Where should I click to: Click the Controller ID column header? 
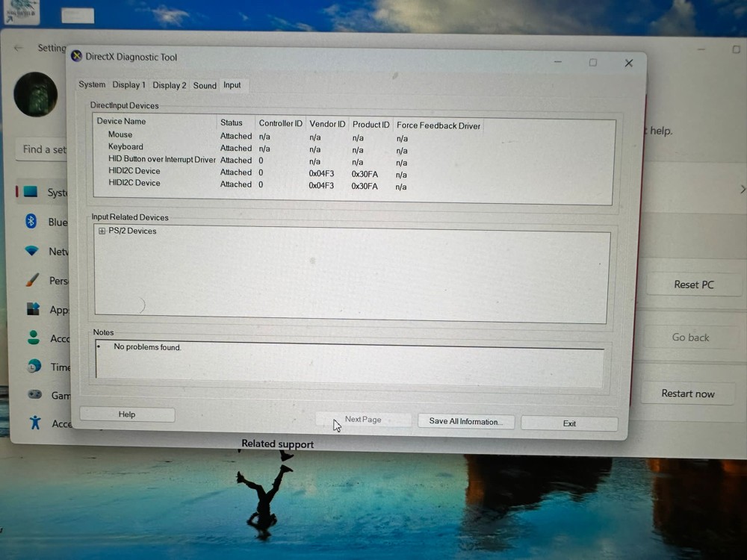coord(280,123)
